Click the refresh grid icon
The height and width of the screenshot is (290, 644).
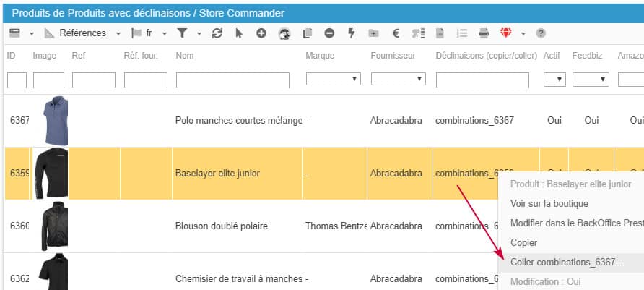click(217, 33)
